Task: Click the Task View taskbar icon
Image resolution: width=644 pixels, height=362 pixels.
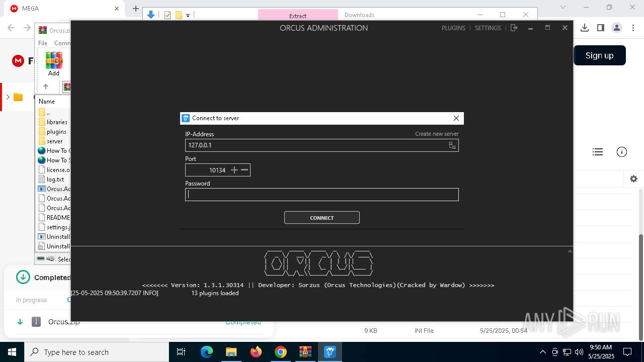Action: (x=181, y=352)
